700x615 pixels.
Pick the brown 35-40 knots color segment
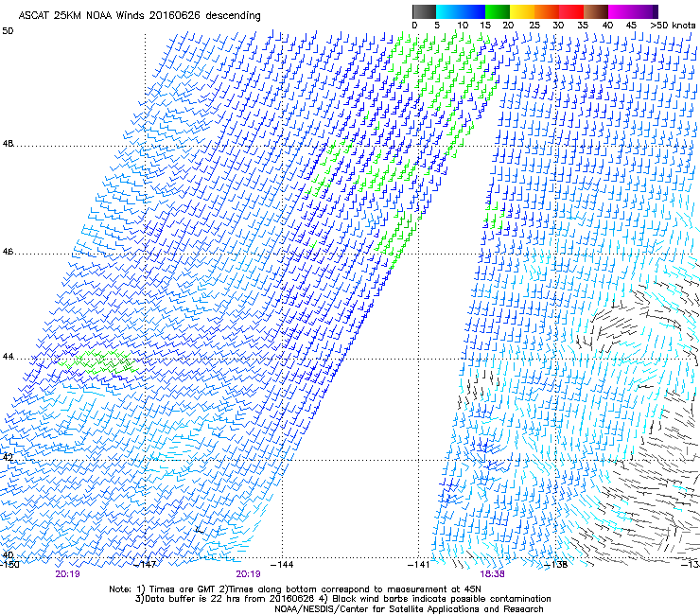pos(596,11)
